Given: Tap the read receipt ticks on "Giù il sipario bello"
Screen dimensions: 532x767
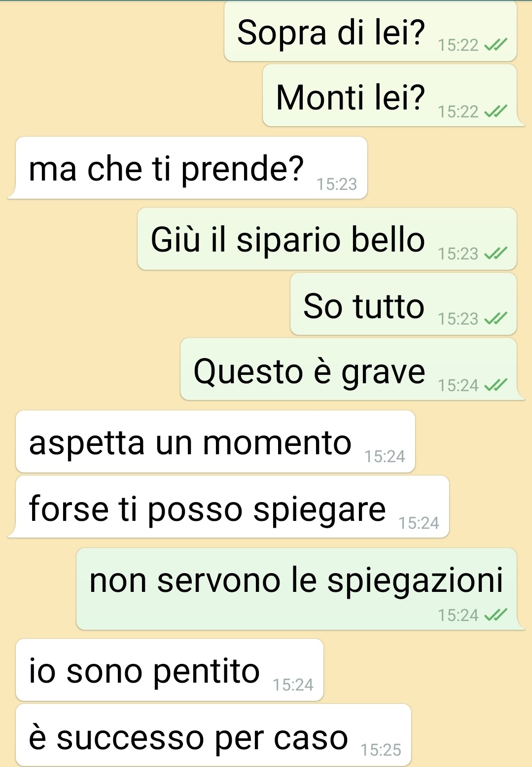Looking at the screenshot, I should [x=495, y=254].
